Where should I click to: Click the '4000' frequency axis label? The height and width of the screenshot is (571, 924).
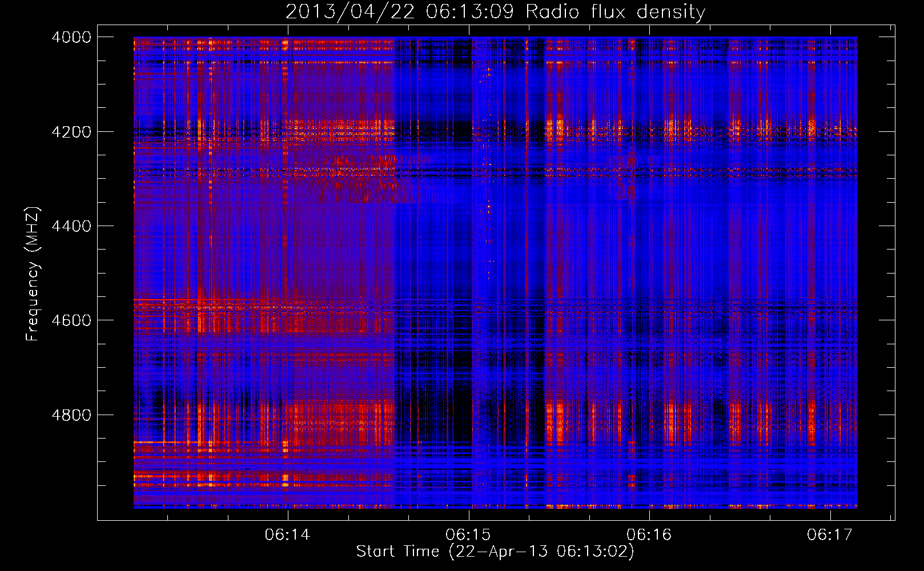coord(71,37)
